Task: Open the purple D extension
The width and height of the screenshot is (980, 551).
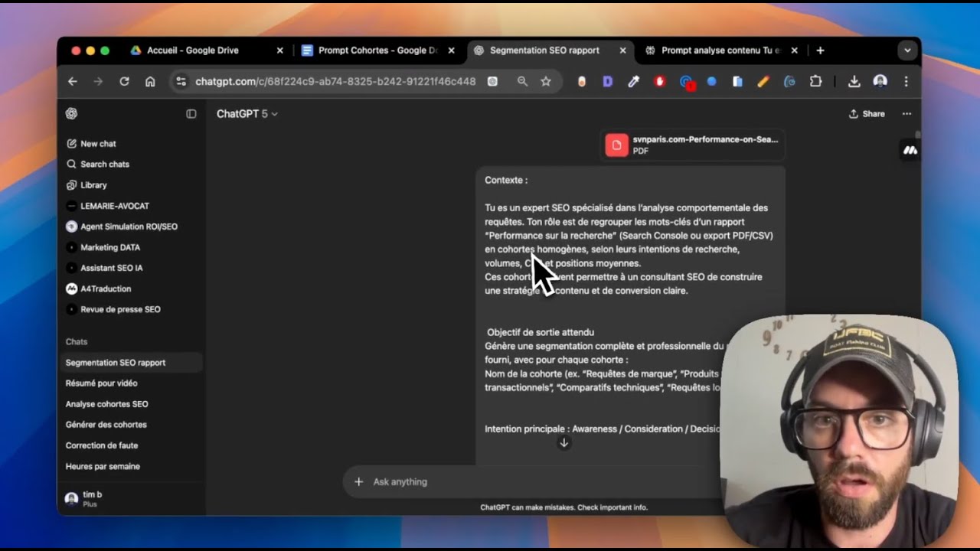Action: 608,81
